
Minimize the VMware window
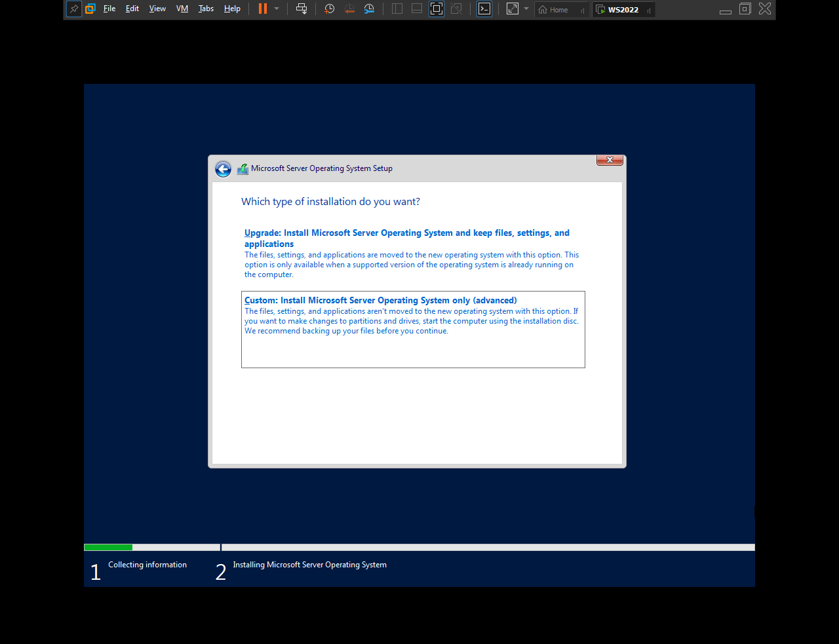726,10
